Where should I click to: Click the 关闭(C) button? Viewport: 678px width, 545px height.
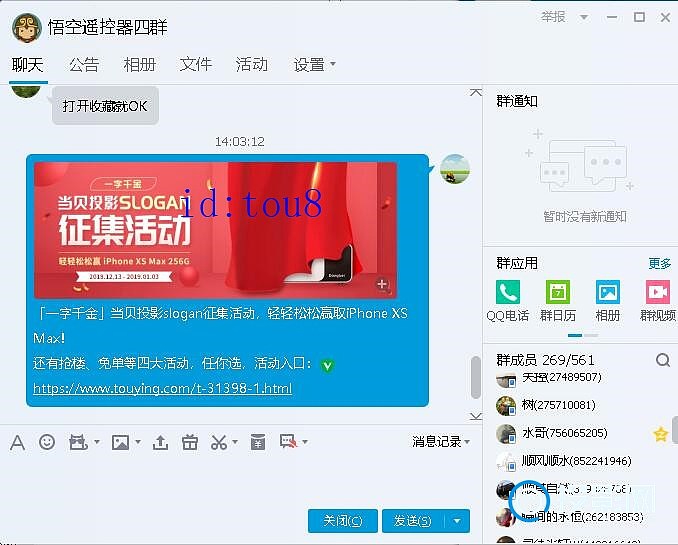343,521
